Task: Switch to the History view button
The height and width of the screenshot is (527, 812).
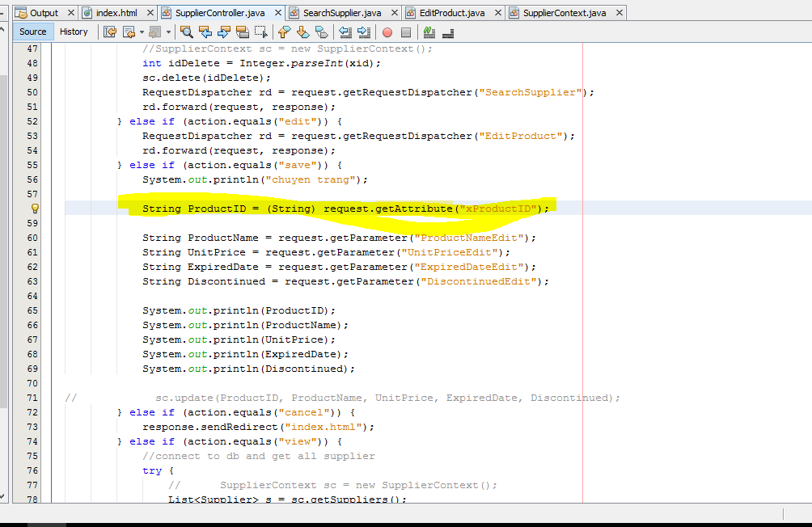Action: tap(74, 32)
